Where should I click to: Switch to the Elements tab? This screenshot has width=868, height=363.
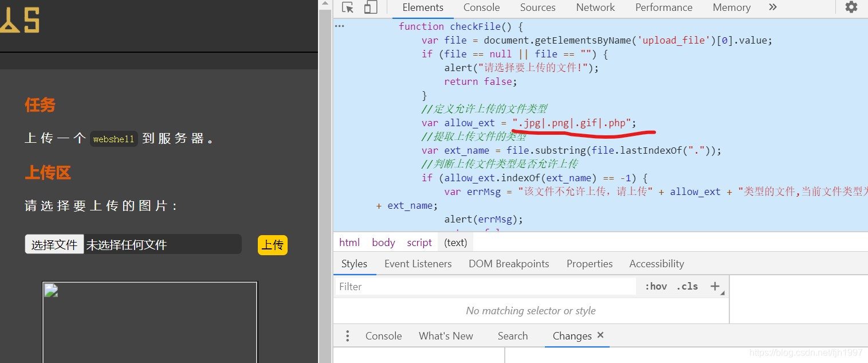[x=423, y=7]
